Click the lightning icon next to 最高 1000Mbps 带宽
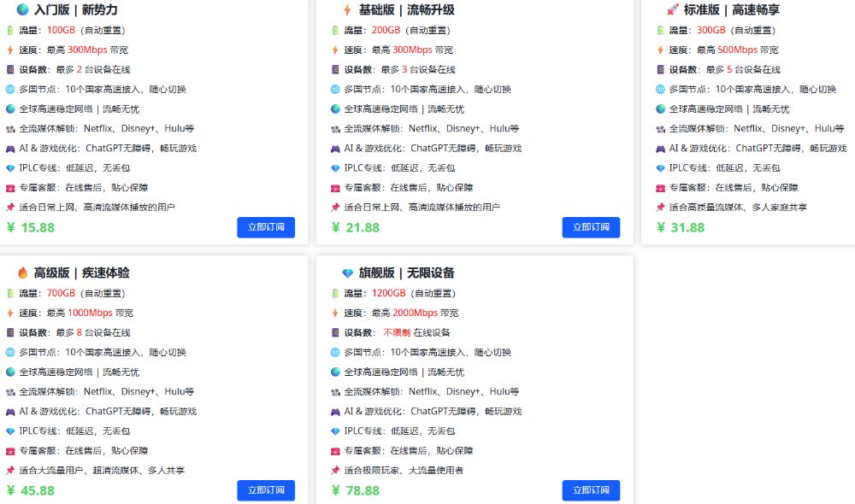Image resolution: width=855 pixels, height=504 pixels. point(10,314)
